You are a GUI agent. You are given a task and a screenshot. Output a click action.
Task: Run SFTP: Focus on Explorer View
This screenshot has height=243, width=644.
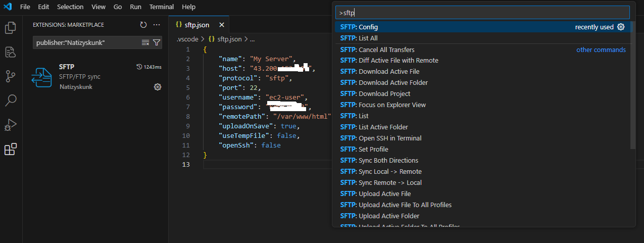tap(482, 105)
